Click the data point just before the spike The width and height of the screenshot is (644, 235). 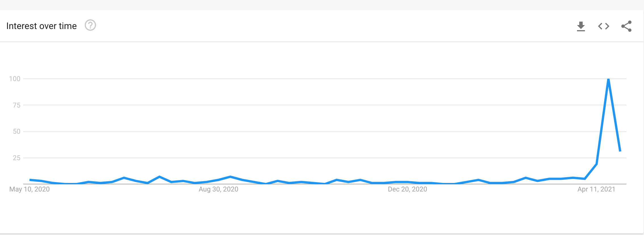click(597, 164)
